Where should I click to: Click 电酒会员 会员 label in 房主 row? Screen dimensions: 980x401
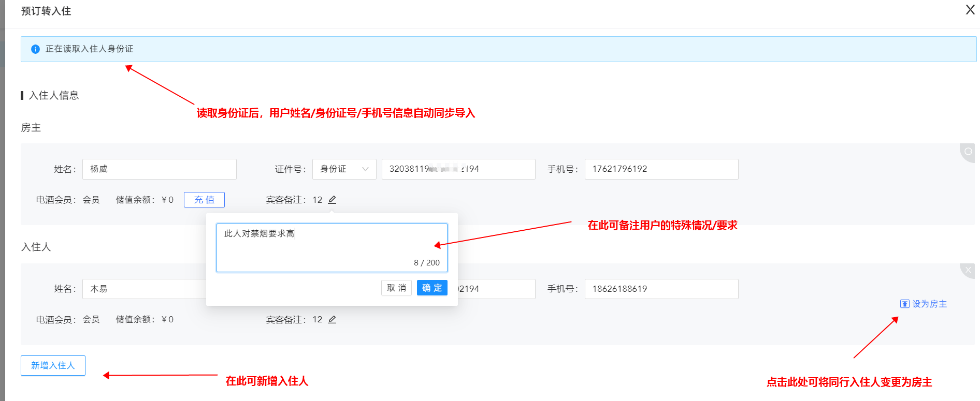point(68,200)
